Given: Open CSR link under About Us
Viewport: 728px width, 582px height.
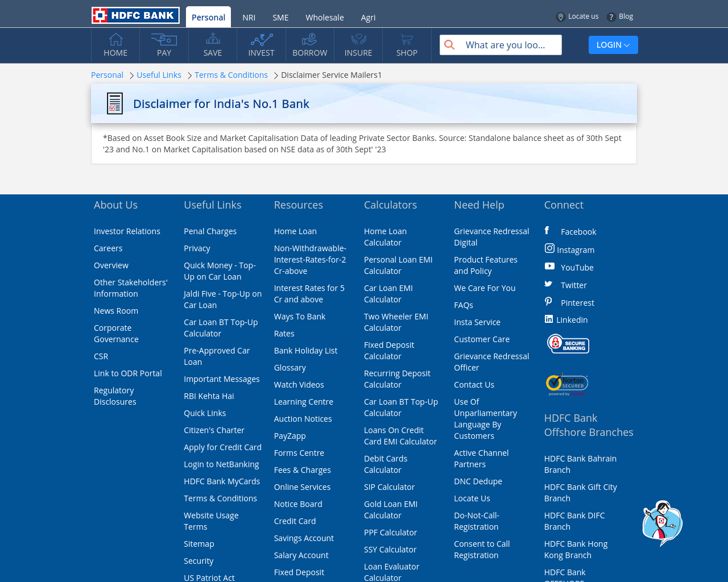Looking at the screenshot, I should coord(101,356).
